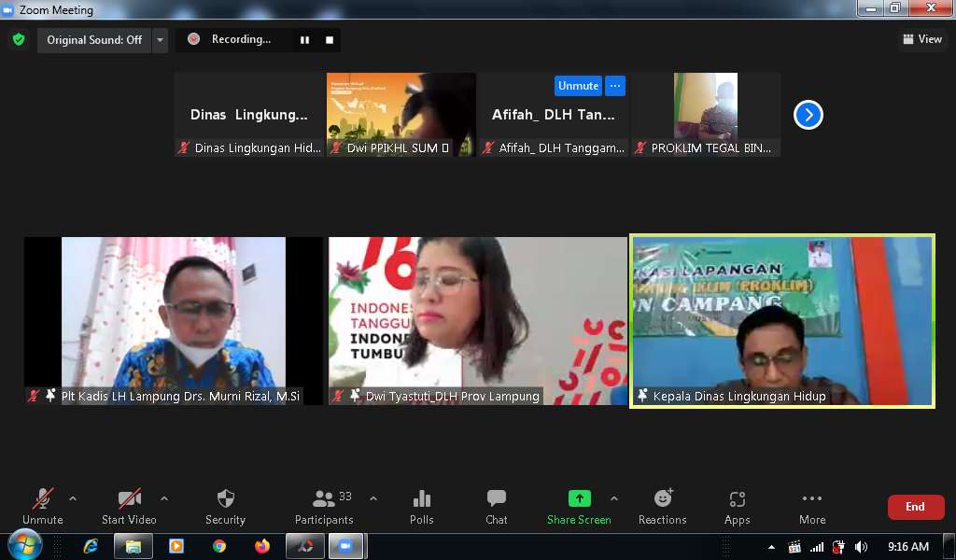This screenshot has width=956, height=560.
Task: Click the green encryption shield icon
Action: point(19,40)
